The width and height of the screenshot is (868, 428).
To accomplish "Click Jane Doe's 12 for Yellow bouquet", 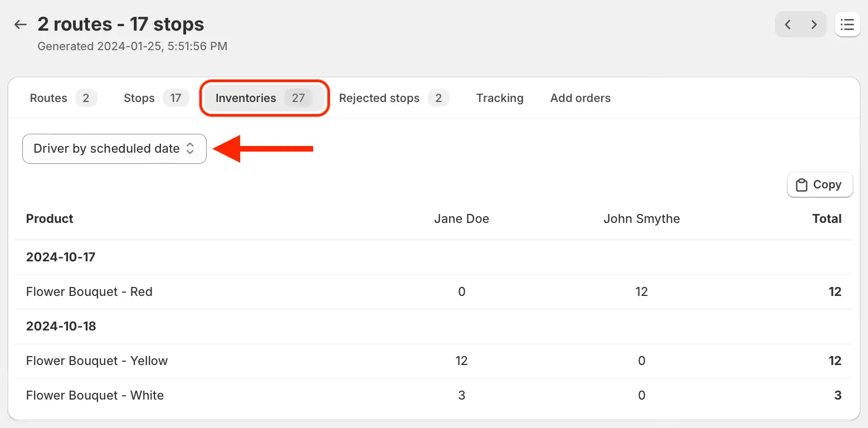I will [x=461, y=361].
